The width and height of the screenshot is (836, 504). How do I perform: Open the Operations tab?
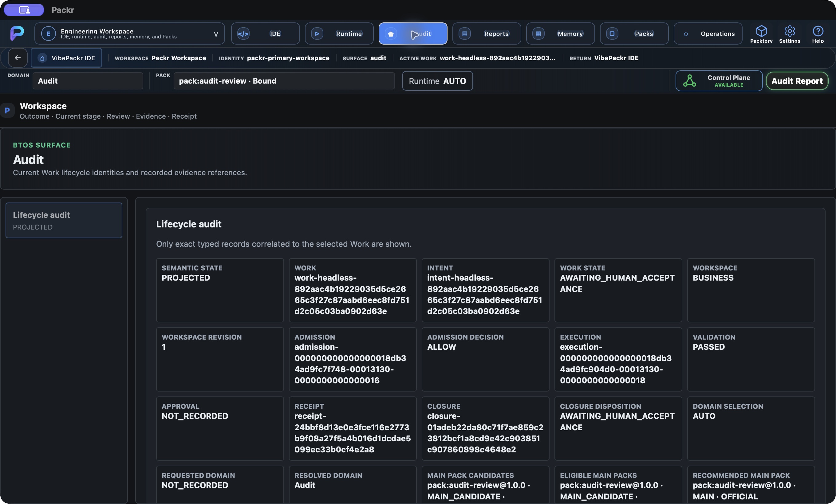click(708, 33)
